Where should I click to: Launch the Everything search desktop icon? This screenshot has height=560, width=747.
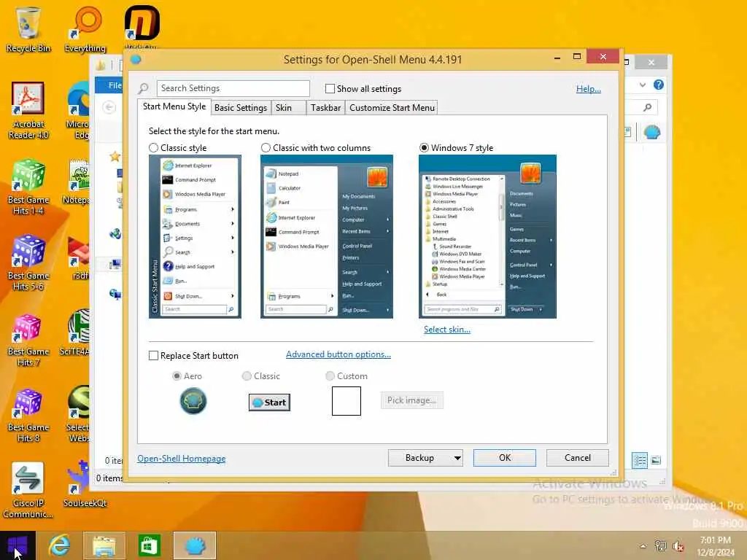point(85,29)
